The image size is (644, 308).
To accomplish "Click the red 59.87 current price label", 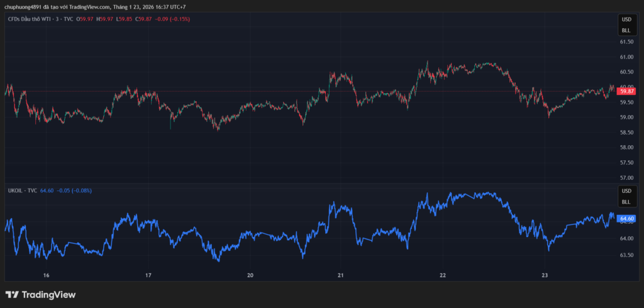I will pos(626,91).
